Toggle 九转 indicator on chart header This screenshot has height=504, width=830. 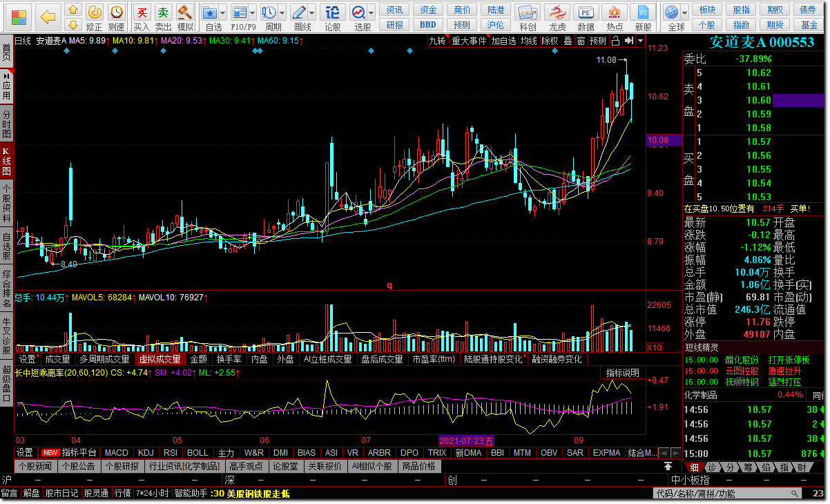(438, 41)
